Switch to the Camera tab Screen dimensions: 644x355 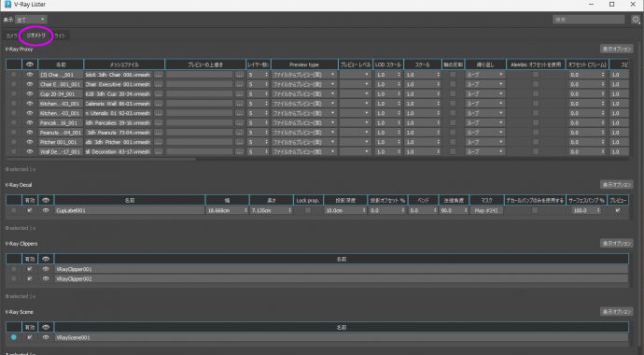(11, 35)
